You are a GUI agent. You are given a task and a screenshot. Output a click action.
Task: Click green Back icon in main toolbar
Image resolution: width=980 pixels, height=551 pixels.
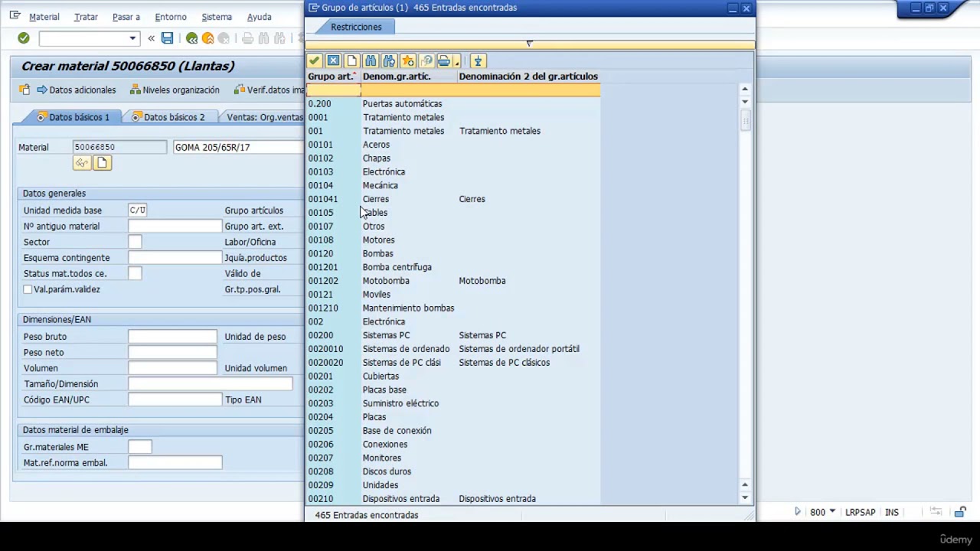pyautogui.click(x=191, y=38)
